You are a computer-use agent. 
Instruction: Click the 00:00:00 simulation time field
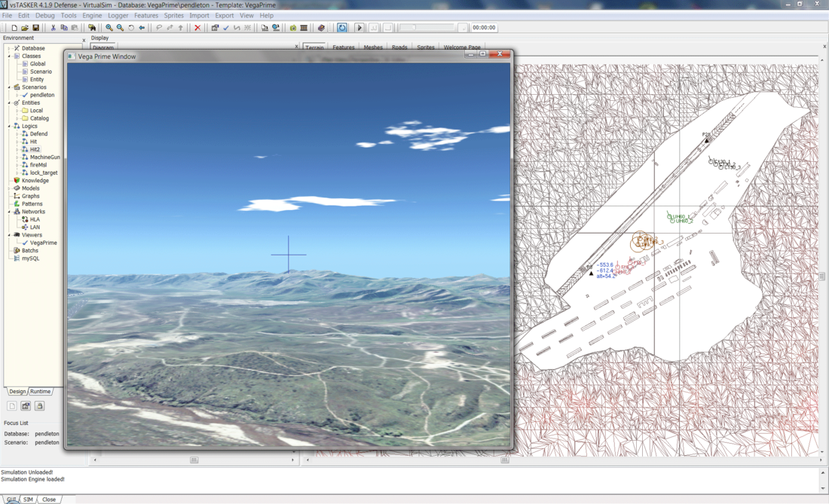(484, 28)
